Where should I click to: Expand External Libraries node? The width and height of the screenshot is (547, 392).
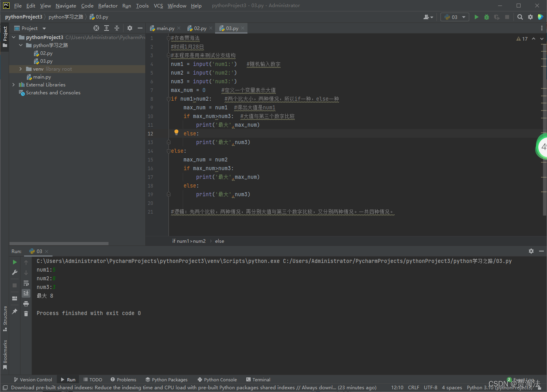pyautogui.click(x=14, y=84)
